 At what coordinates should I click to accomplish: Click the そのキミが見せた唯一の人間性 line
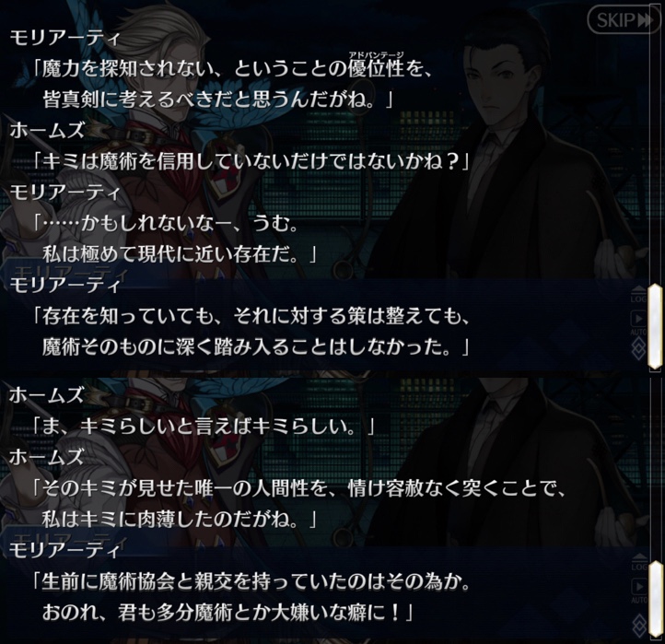[x=299, y=489]
